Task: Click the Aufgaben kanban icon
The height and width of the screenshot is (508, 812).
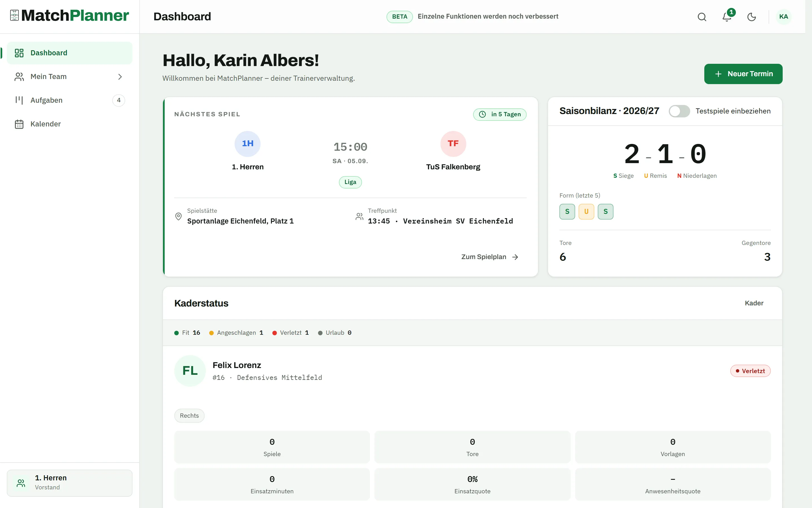Action: point(19,100)
